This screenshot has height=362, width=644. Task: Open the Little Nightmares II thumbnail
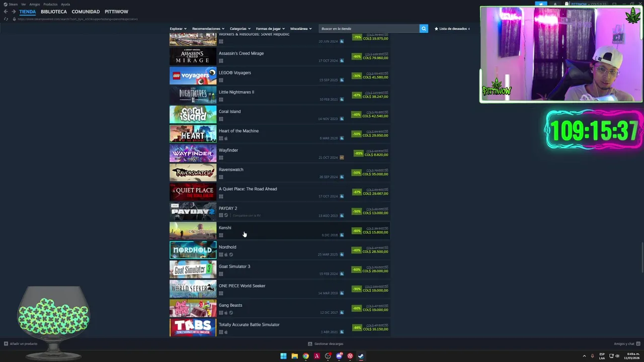[193, 95]
